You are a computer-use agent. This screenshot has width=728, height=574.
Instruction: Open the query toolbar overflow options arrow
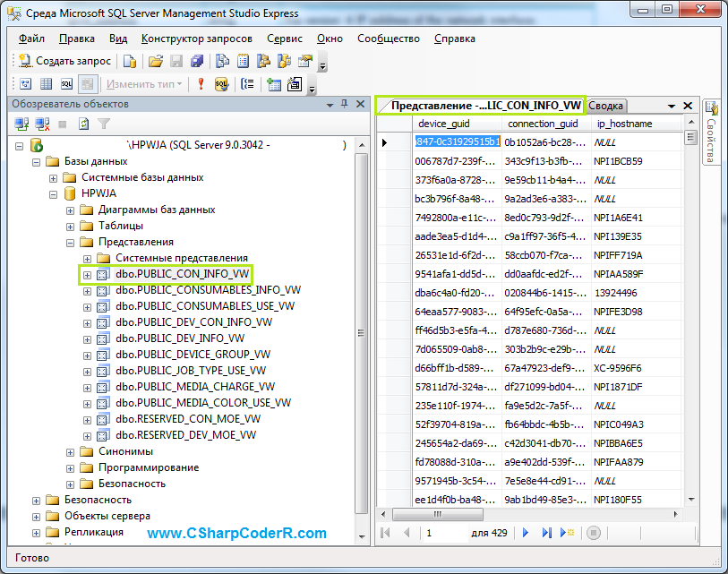point(313,89)
